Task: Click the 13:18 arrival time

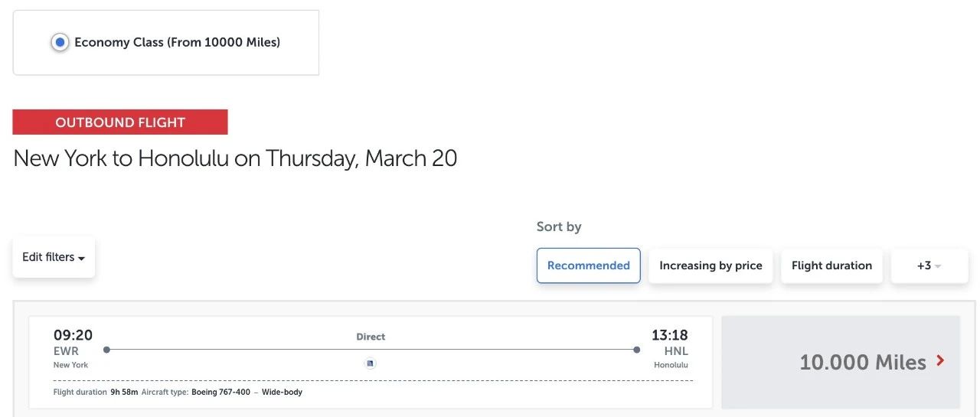Action: [x=669, y=335]
